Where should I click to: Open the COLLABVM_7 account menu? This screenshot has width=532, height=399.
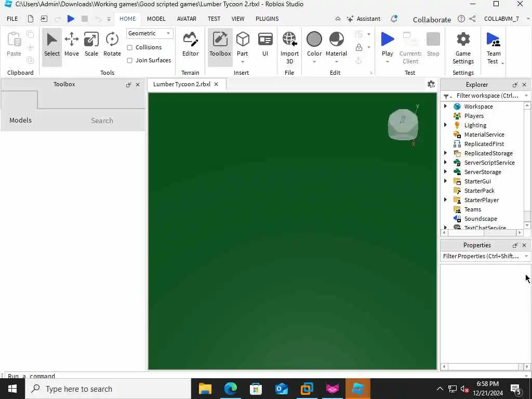pyautogui.click(x=501, y=19)
